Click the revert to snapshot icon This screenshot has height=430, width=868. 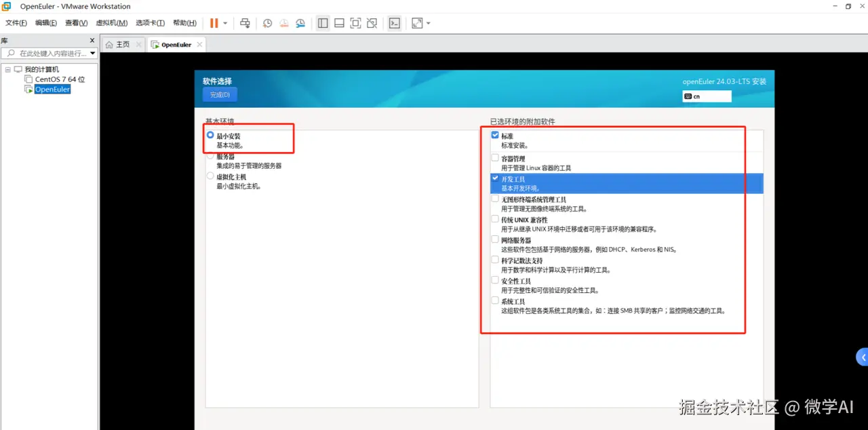pos(284,23)
